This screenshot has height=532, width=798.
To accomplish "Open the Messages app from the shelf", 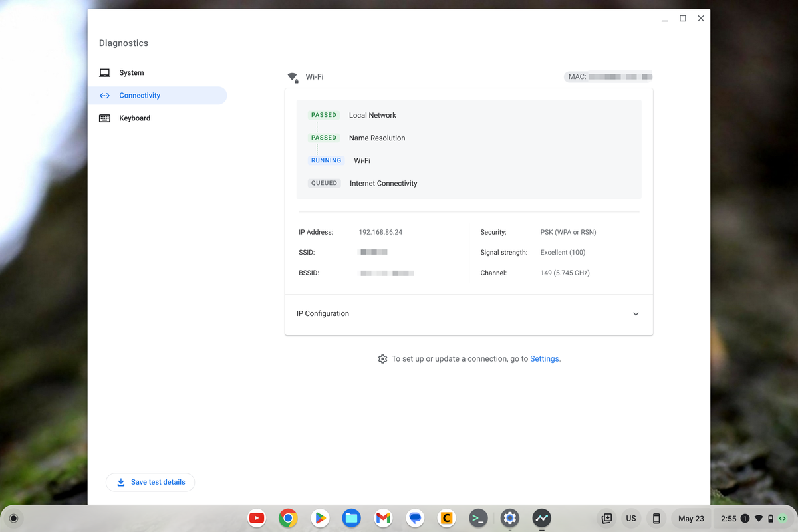I will (x=415, y=518).
